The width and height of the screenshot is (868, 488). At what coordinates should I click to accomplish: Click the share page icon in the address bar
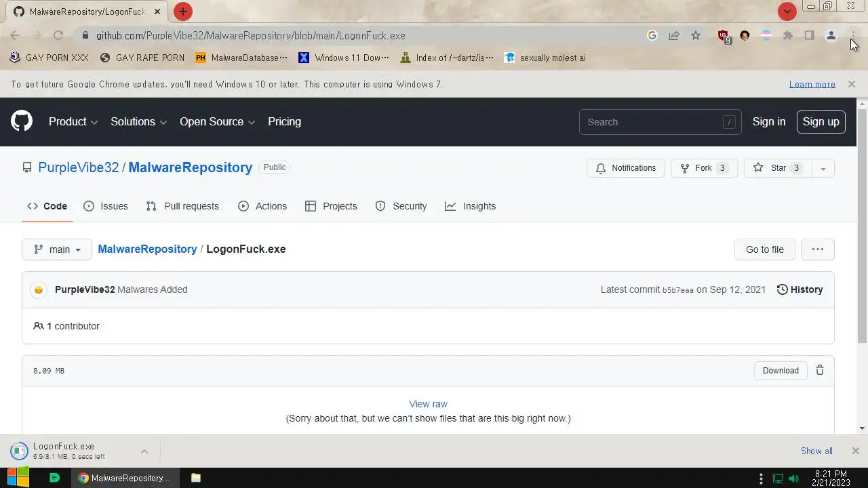pyautogui.click(x=674, y=36)
